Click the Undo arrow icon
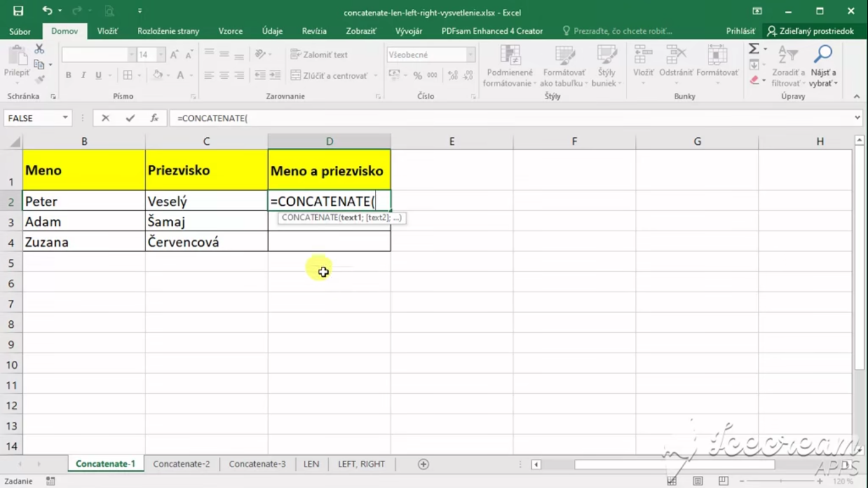The width and height of the screenshot is (868, 488). (47, 11)
